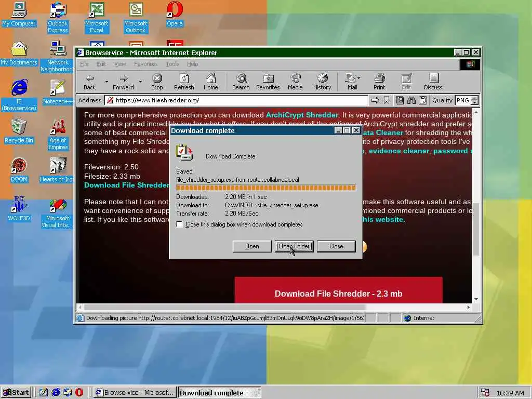Select the My Documents desktop icon
This screenshot has width=532, height=399.
click(x=19, y=54)
